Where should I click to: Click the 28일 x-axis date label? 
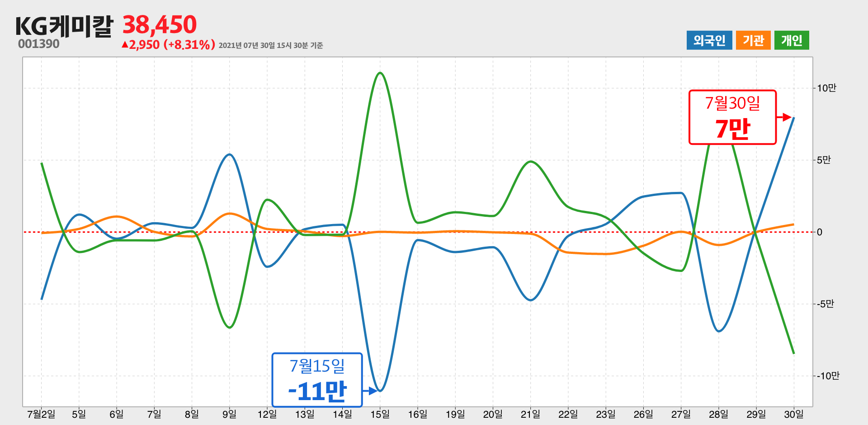tap(719, 414)
